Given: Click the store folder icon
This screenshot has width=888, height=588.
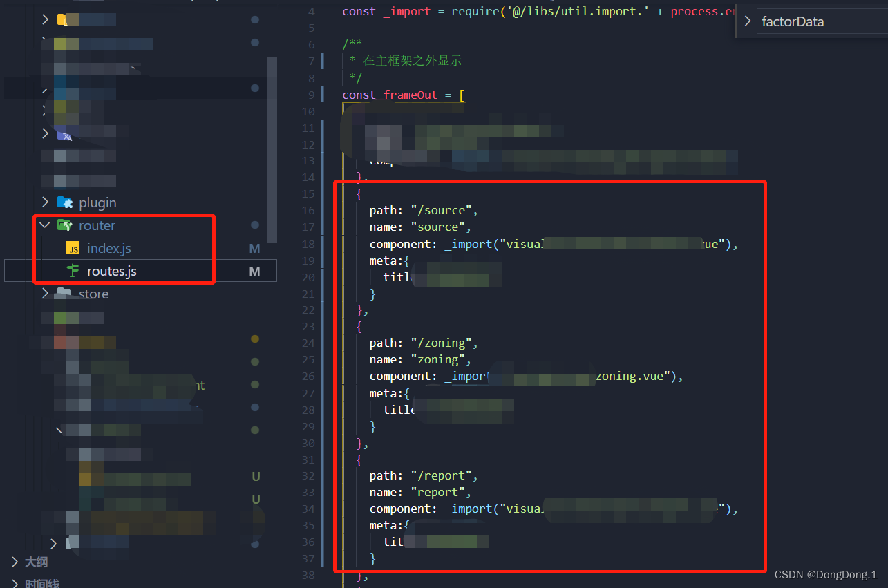Looking at the screenshot, I should (x=64, y=294).
